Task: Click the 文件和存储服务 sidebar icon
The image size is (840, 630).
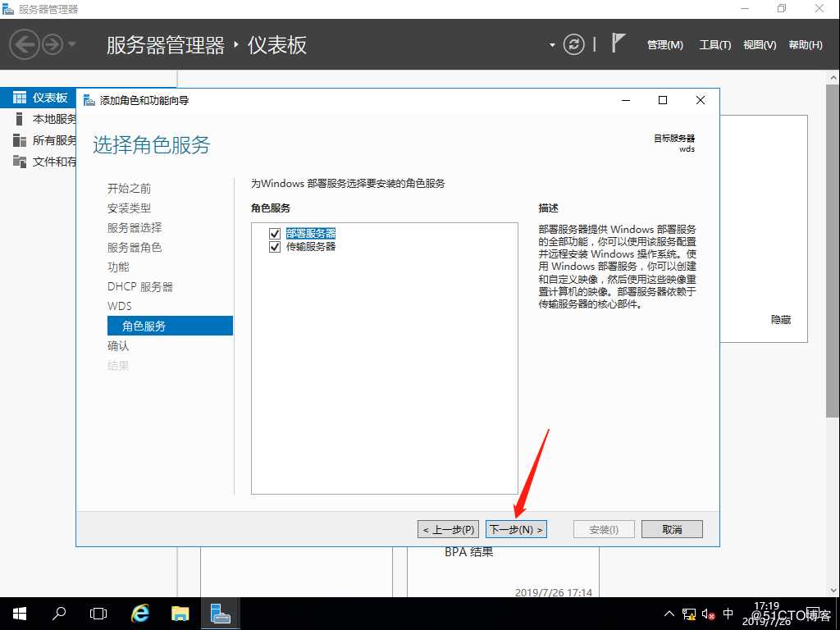Action: [x=20, y=162]
